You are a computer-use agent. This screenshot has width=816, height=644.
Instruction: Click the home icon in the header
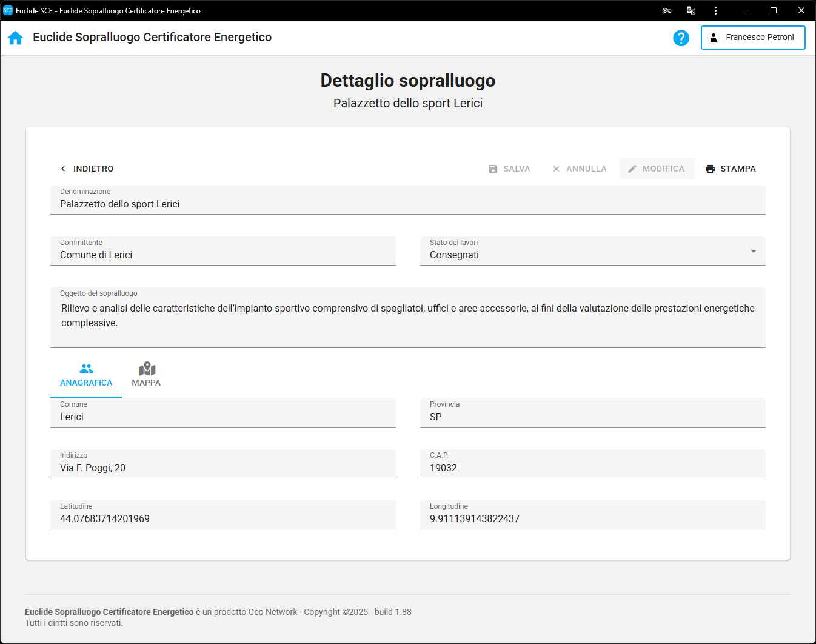(15, 38)
